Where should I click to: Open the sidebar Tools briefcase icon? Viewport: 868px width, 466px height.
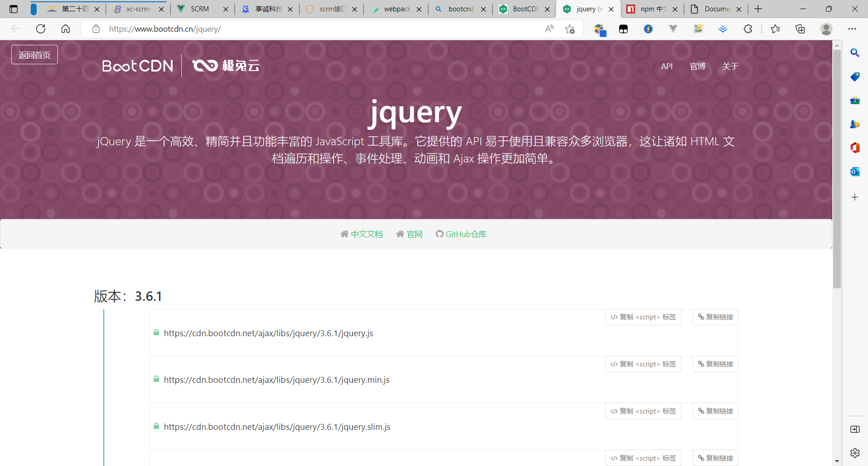pyautogui.click(x=855, y=100)
